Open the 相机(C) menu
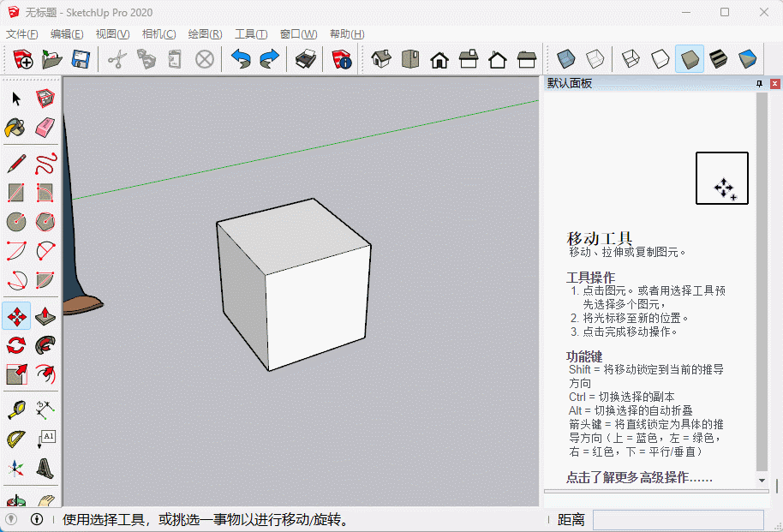The image size is (783, 532). 158,34
